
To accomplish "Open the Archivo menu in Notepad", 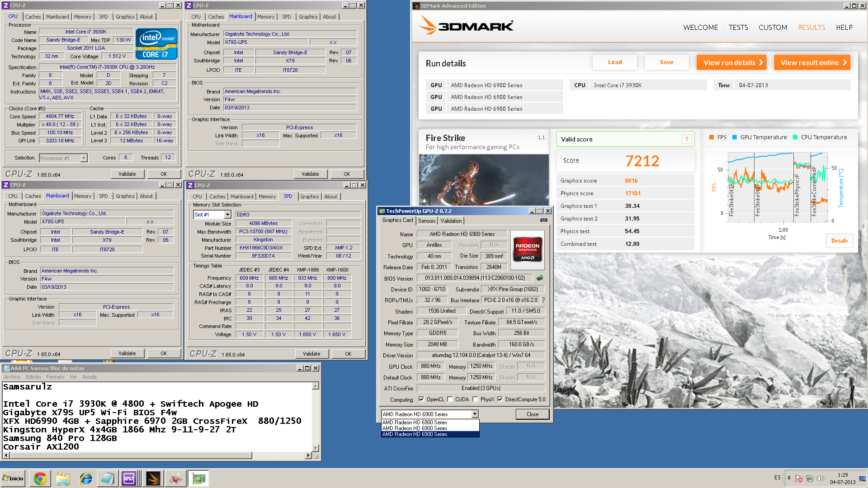I will [x=12, y=377].
